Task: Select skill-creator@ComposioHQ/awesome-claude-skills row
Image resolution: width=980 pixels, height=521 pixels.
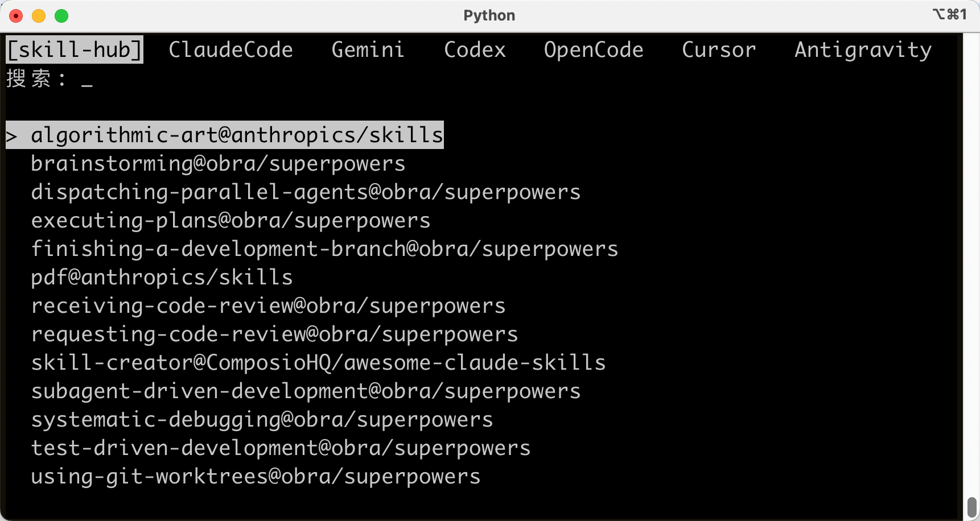Action: coord(318,363)
